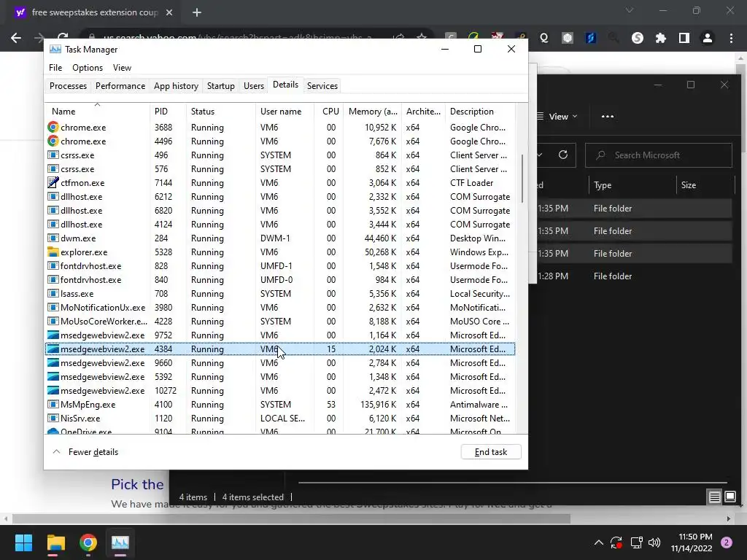The image size is (747, 560).
Task: Select fontdrvhost.exe with PID 828
Action: [x=280, y=265]
